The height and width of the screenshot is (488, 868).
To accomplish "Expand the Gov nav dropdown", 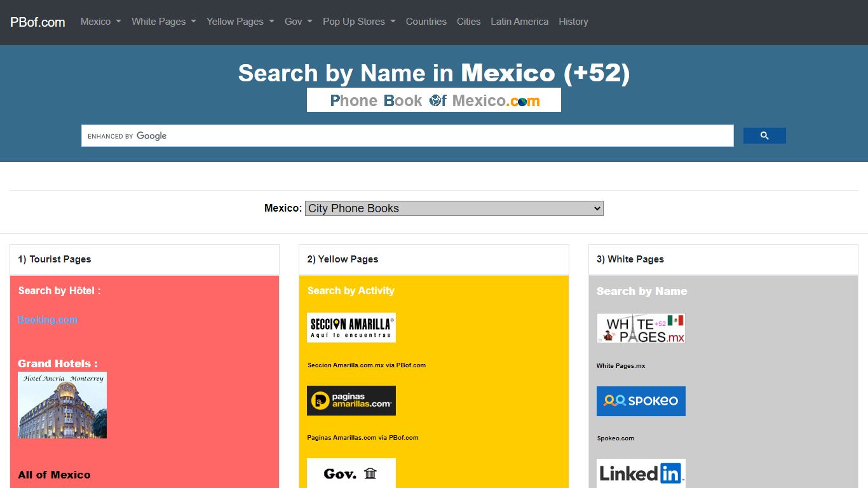I will tap(299, 22).
